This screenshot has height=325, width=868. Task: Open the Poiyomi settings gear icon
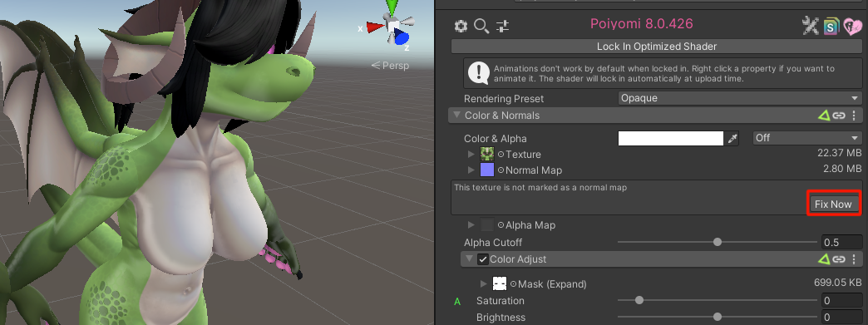(x=461, y=26)
